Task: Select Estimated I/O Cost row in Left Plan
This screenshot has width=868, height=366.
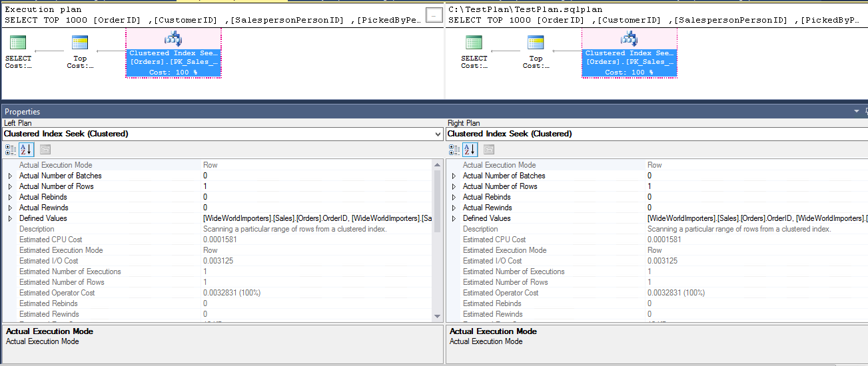Action: tap(218, 261)
